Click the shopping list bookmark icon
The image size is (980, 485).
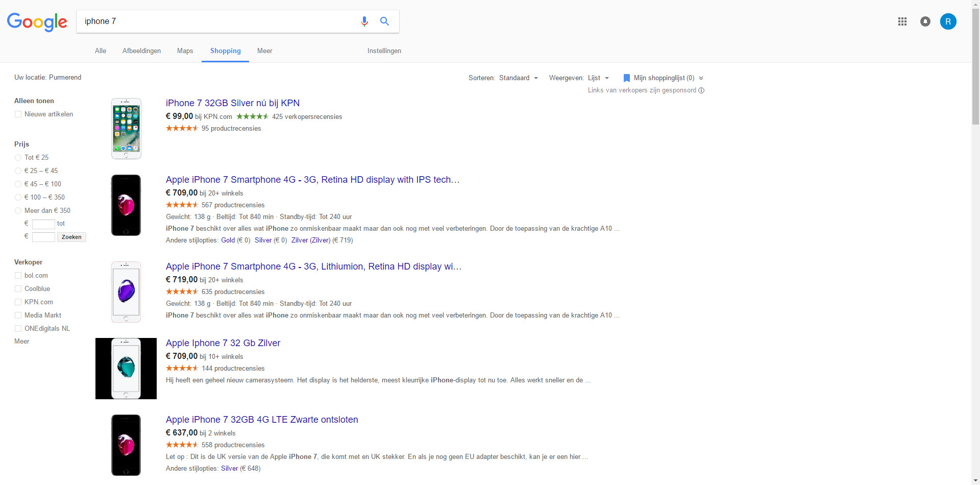coord(627,78)
